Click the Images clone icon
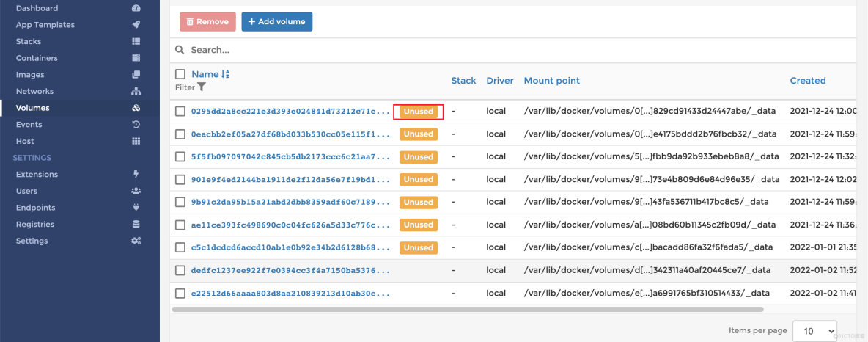Viewport: 868px width, 342px height. coord(136,75)
